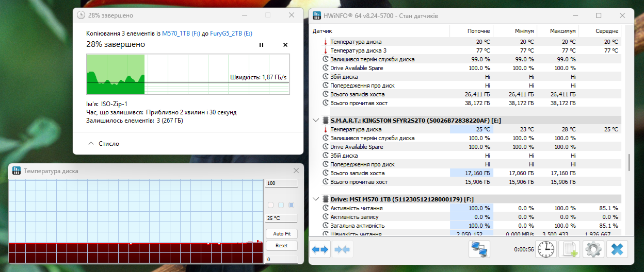Click the icon beside Активність читання
Screen dimensions: 644x272
click(x=325, y=208)
